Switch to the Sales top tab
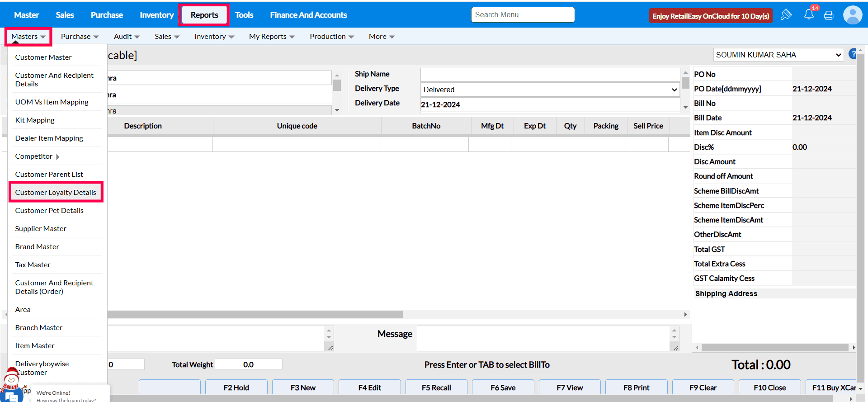868x402 pixels. click(65, 15)
